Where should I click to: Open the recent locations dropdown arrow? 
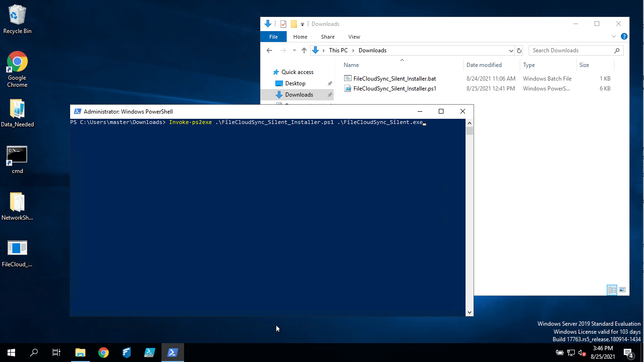pos(294,50)
